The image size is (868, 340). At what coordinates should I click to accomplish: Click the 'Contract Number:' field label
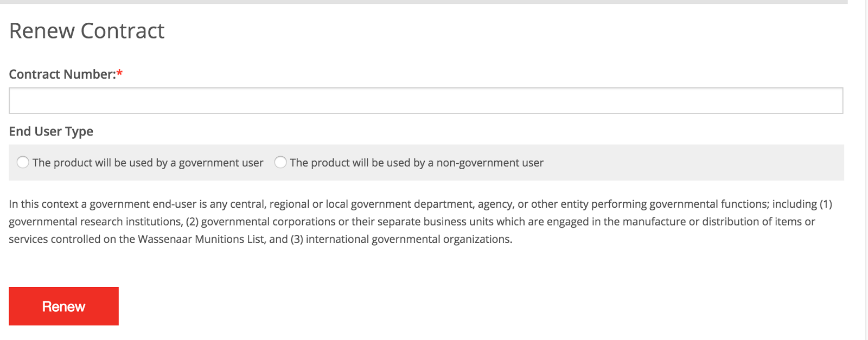(x=62, y=74)
